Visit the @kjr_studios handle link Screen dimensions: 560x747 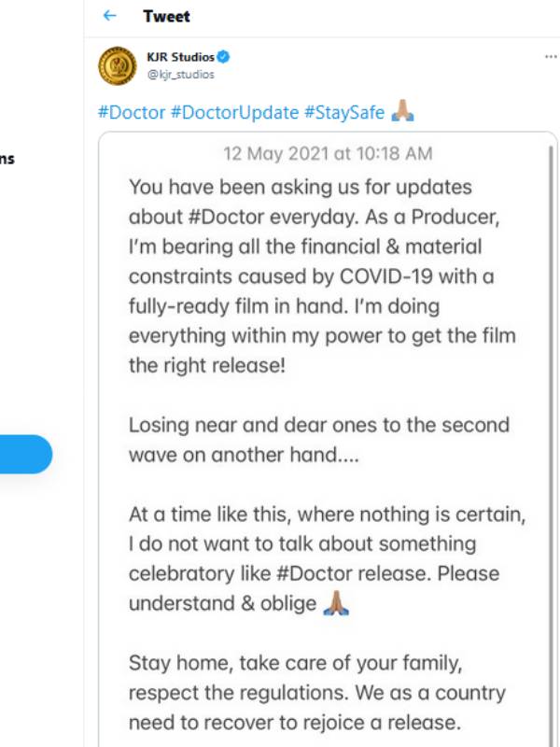(180, 75)
